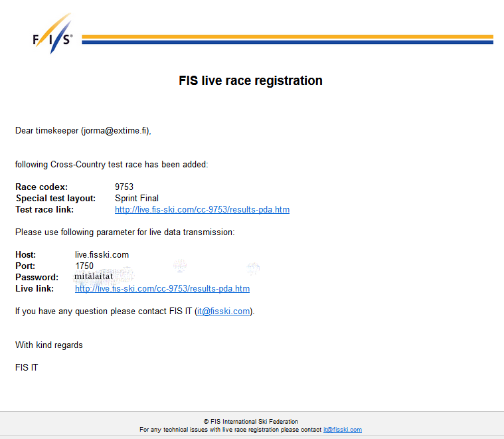Click the 'FIS live race registration' heading

(x=250, y=81)
